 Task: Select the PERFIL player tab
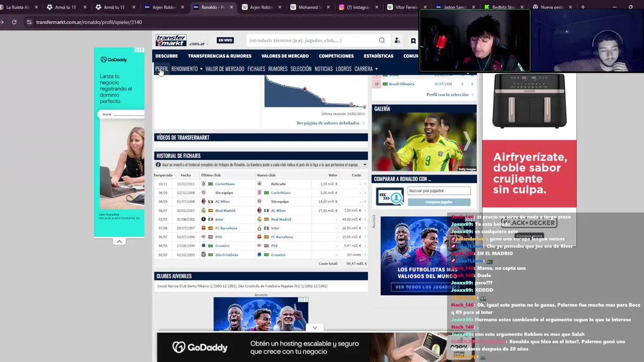point(162,69)
